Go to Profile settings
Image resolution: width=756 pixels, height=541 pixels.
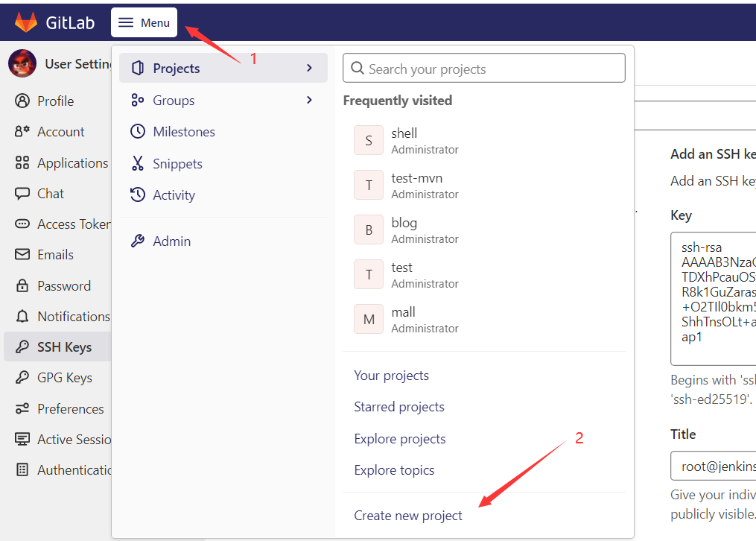[x=55, y=101]
